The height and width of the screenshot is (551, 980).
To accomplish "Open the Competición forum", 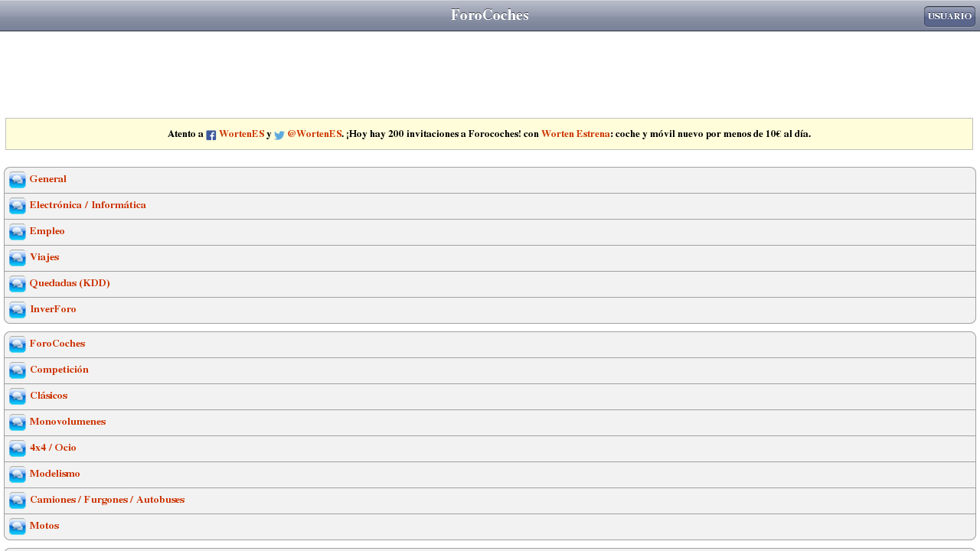I will point(59,370).
